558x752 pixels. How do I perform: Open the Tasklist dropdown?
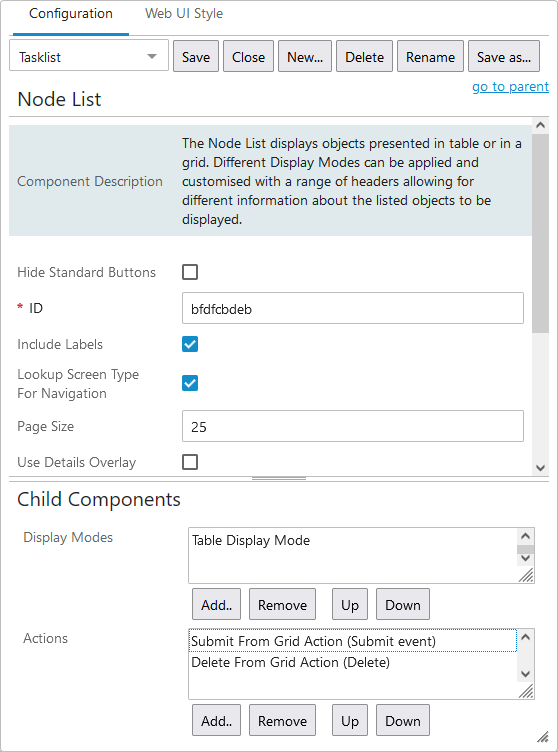tap(89, 57)
